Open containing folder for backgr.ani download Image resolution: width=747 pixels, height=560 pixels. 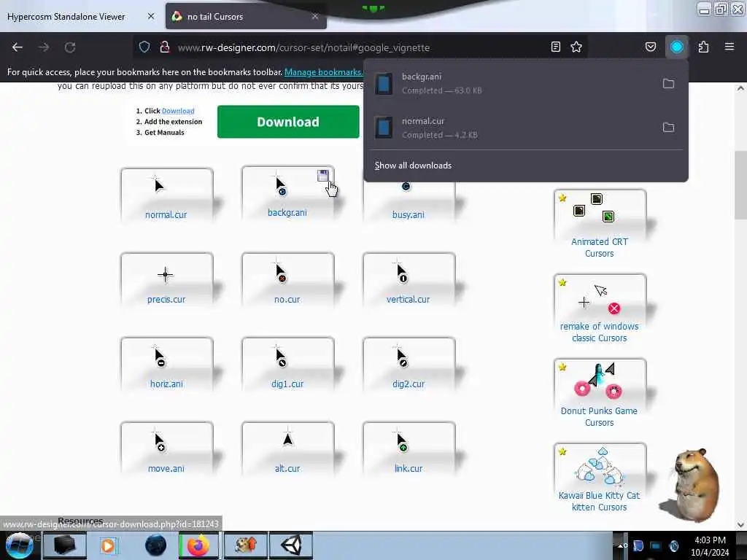pyautogui.click(x=668, y=84)
